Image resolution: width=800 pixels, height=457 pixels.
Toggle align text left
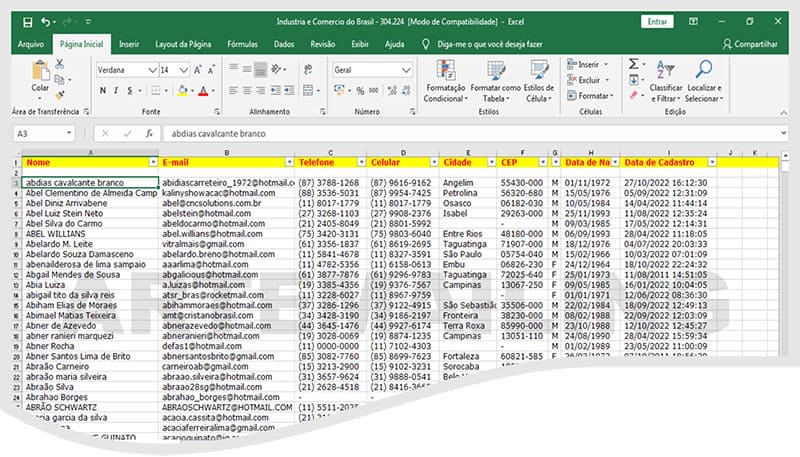(234, 91)
